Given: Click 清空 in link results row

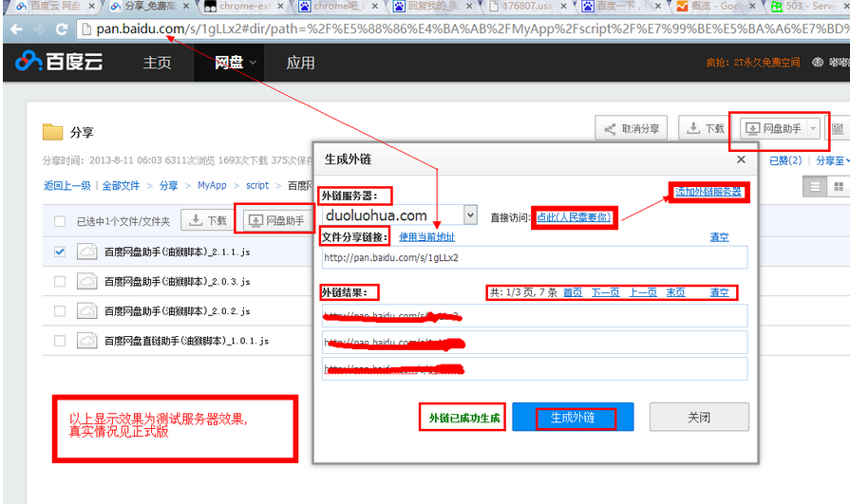Looking at the screenshot, I should pyautogui.click(x=719, y=292).
